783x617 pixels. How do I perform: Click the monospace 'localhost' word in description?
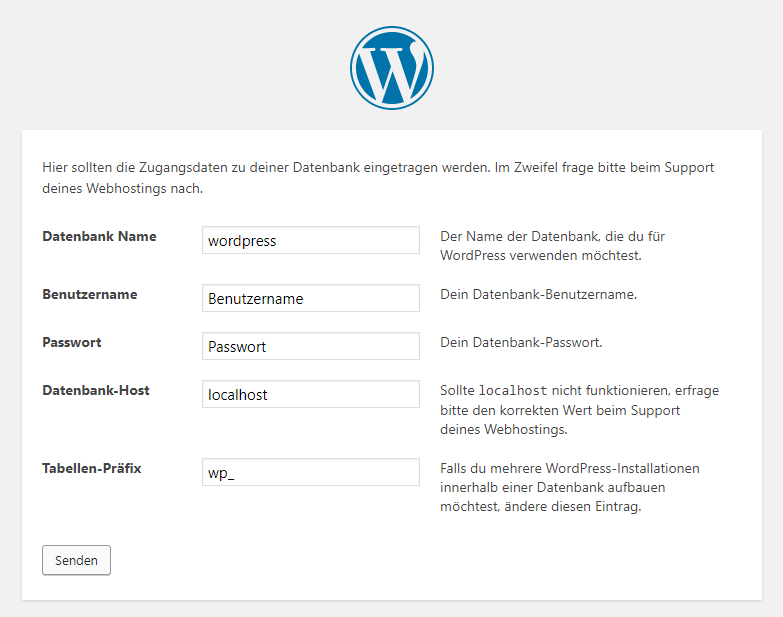coord(513,390)
